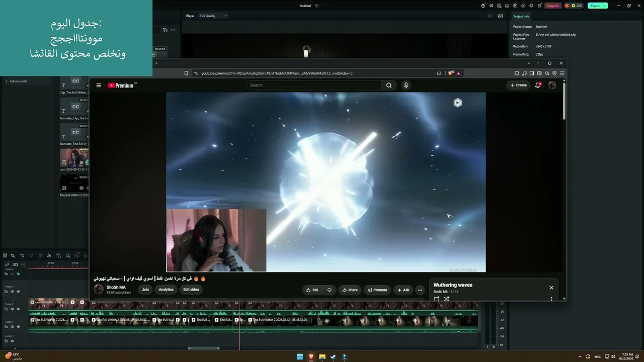Click the ShoSh MA channel avatar

(x=99, y=290)
